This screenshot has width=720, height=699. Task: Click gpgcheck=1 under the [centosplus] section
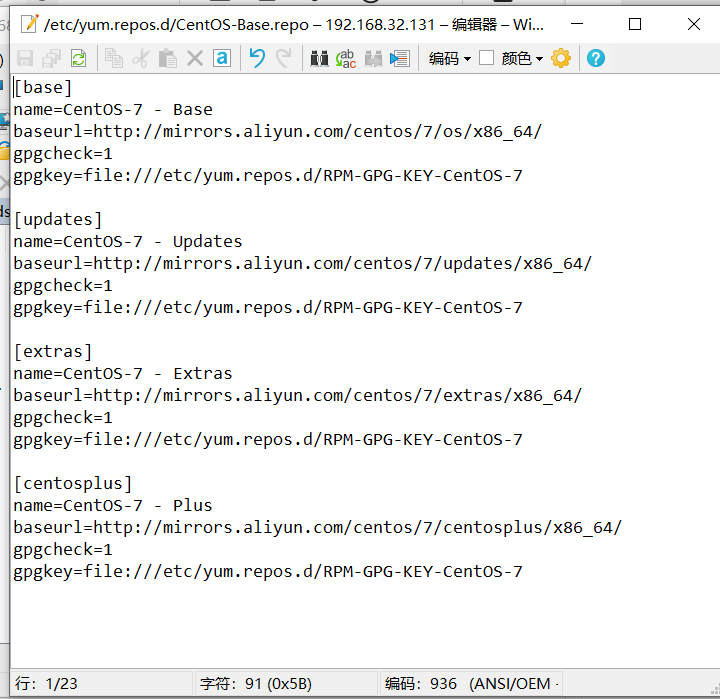tap(63, 550)
